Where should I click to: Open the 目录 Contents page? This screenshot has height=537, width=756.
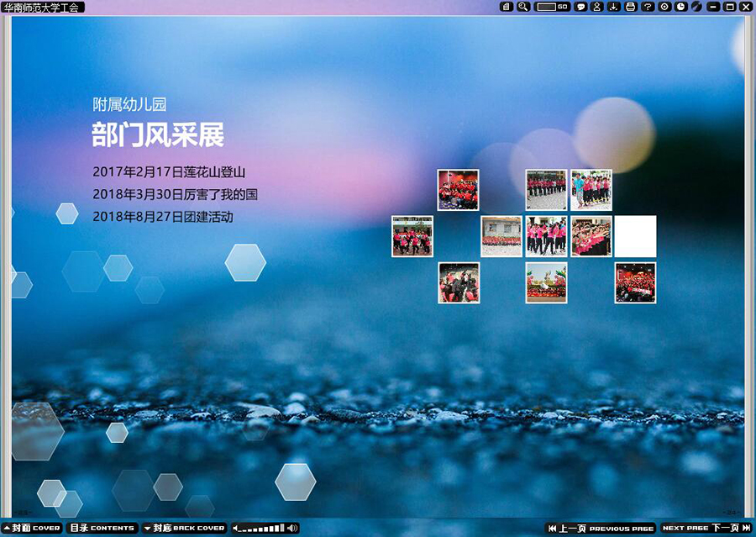point(102,528)
